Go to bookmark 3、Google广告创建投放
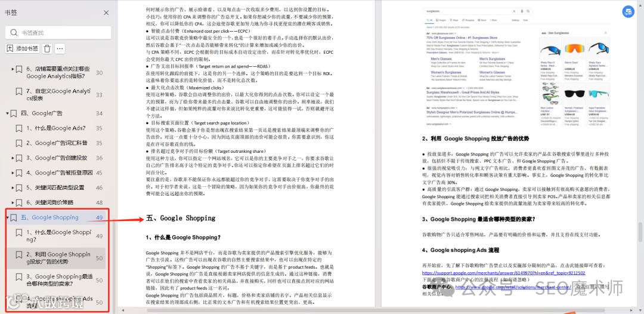 [x=57, y=158]
